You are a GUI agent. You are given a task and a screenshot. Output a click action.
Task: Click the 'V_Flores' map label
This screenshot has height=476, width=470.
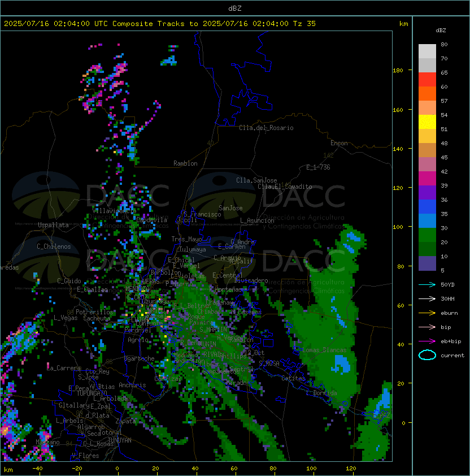pos(85,456)
